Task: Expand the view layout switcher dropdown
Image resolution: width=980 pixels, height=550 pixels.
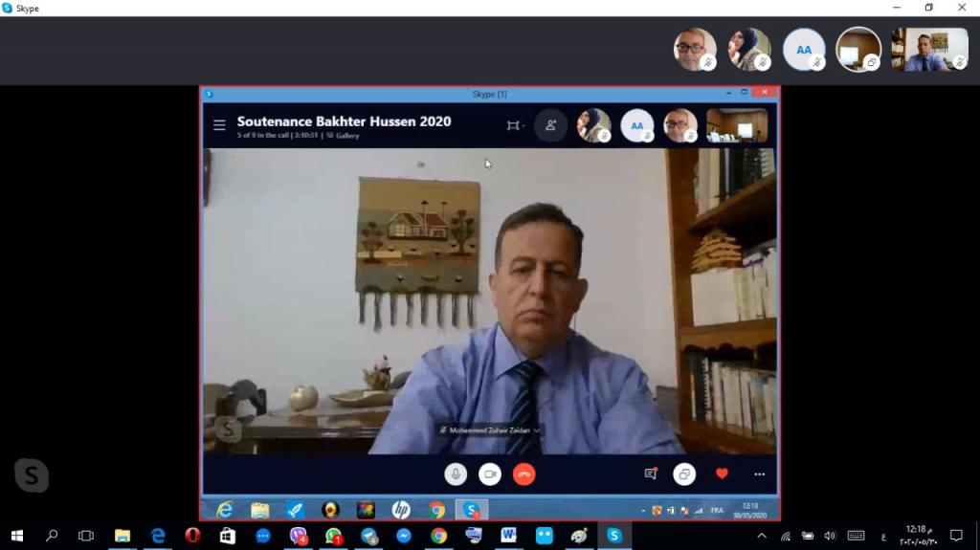Action: (x=515, y=125)
